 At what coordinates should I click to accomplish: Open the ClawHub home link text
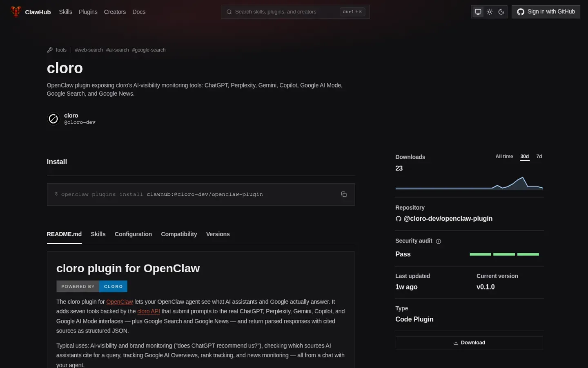(x=38, y=12)
